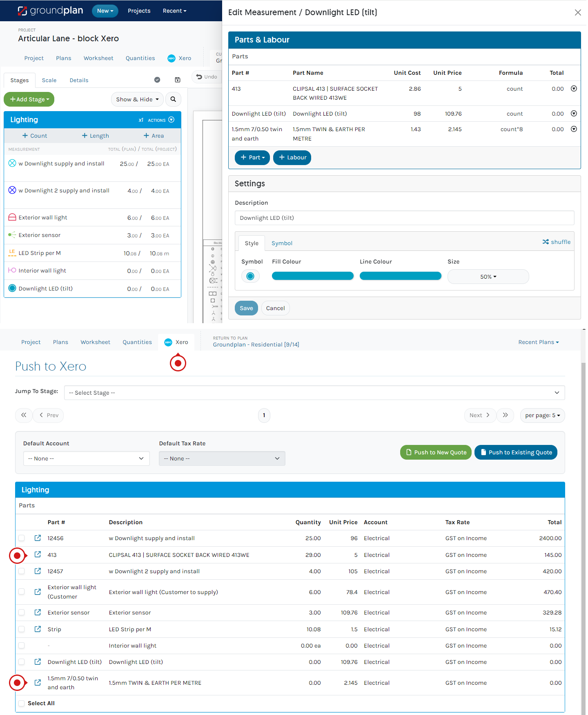Click the search magnifier button
The width and height of the screenshot is (588, 715).
(173, 99)
